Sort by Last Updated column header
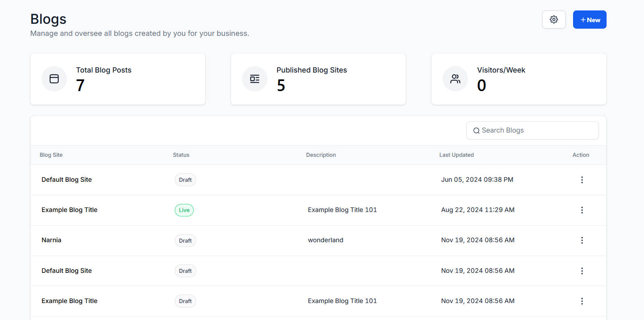 coord(456,155)
